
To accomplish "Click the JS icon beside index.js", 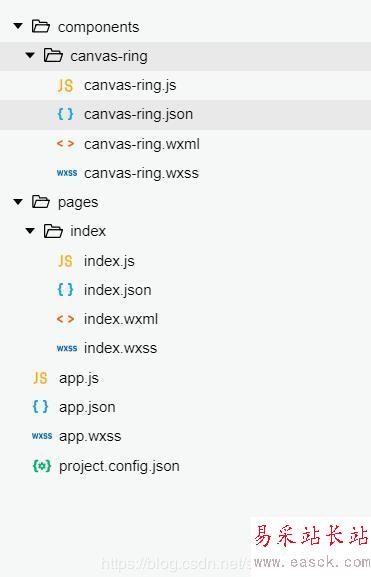I will pyautogui.click(x=66, y=261).
